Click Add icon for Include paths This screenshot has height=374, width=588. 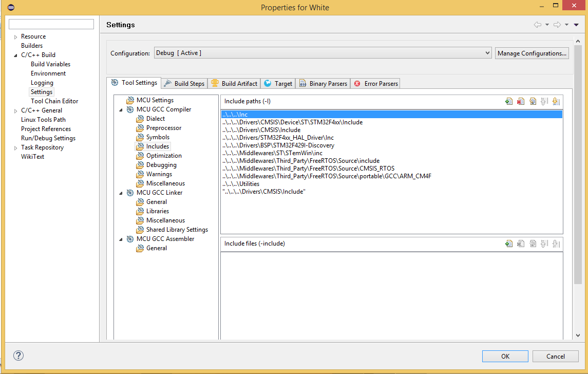coord(508,102)
